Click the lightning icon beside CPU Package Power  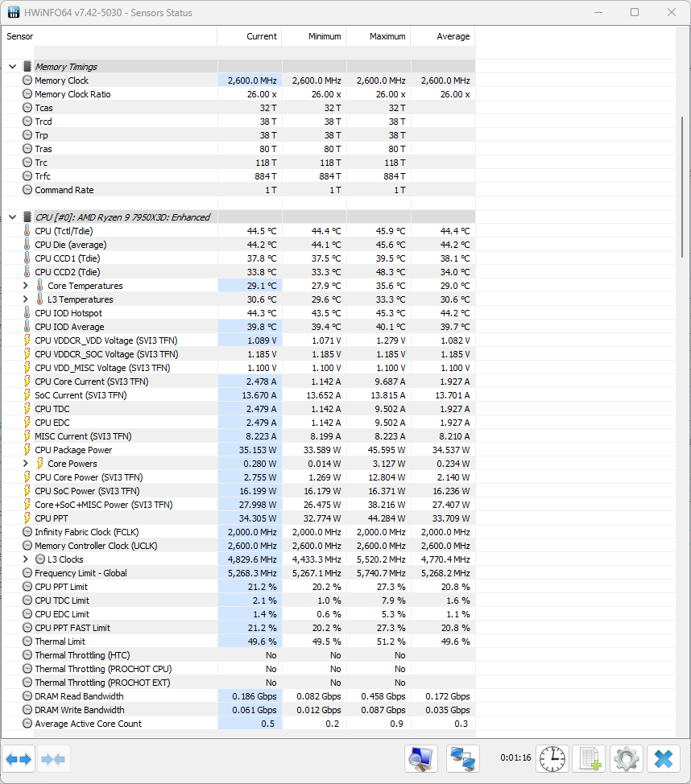(27, 449)
